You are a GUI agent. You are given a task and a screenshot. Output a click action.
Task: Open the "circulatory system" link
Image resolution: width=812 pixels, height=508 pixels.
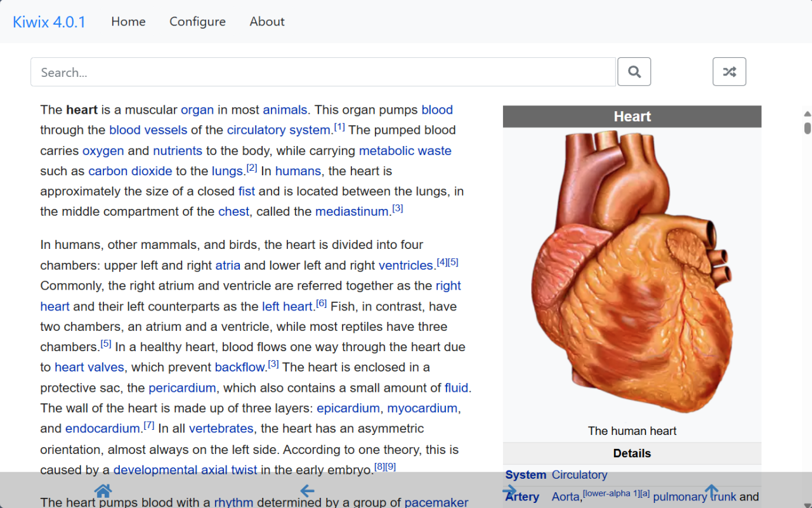[x=278, y=130]
